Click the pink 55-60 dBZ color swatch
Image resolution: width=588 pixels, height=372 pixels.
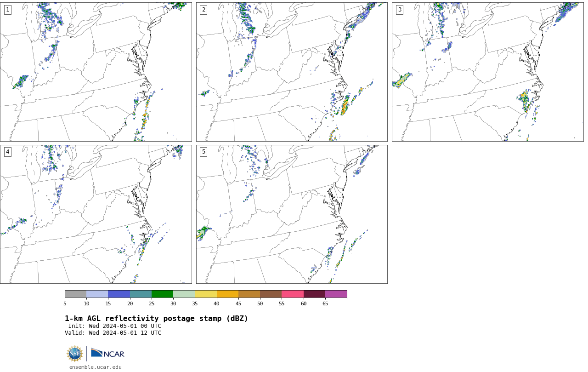tap(293, 294)
